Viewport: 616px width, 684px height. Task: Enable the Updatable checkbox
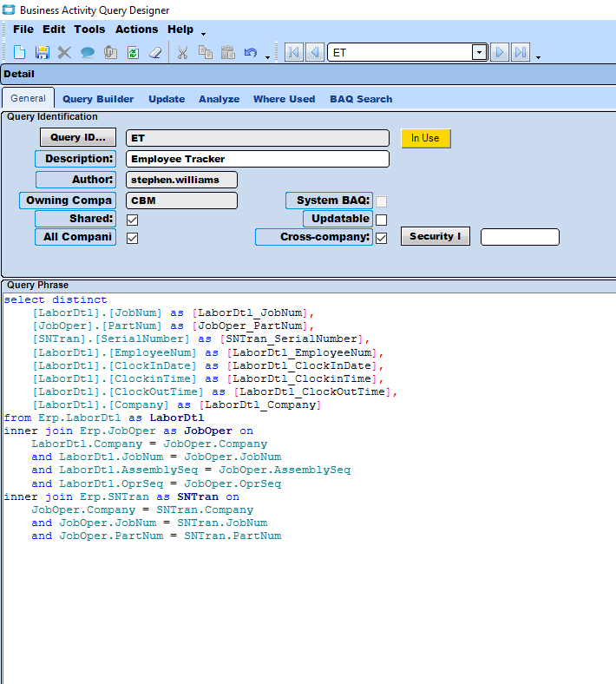coord(381,220)
